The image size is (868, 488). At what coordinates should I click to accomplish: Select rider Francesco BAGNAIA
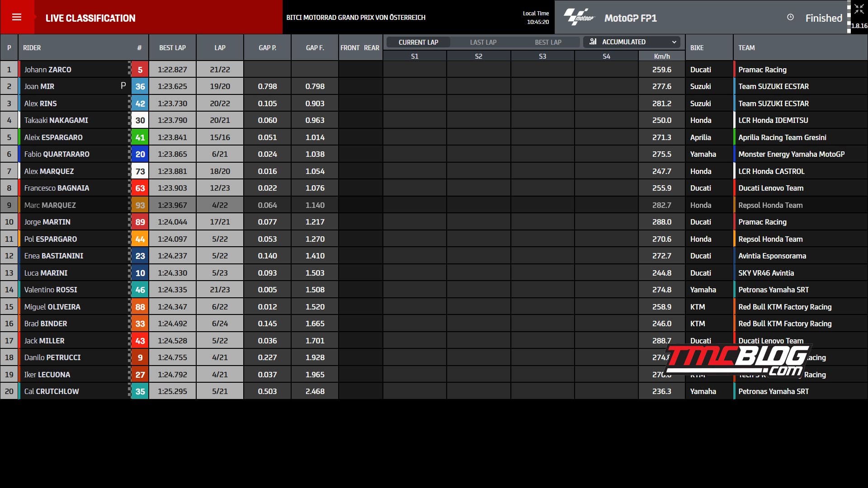click(x=57, y=188)
